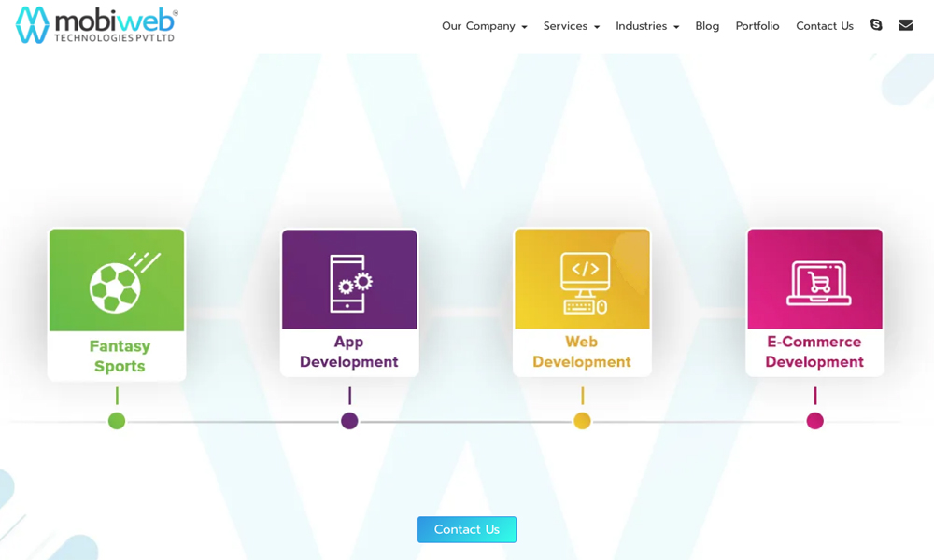
Task: Go to the Blog page
Action: [x=707, y=26]
